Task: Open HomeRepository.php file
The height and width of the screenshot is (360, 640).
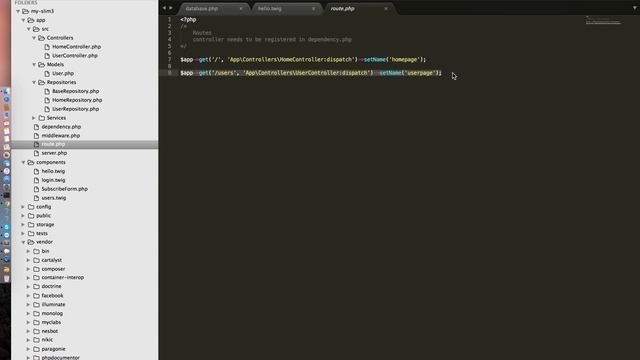Action: 77,100
